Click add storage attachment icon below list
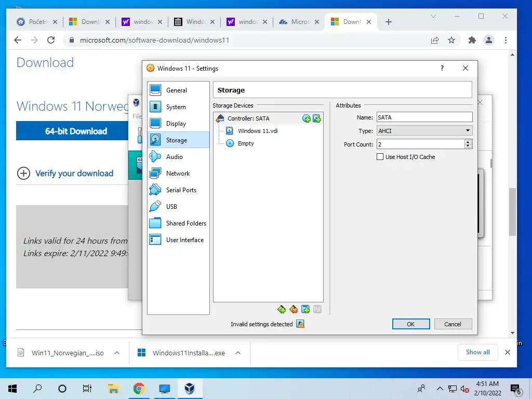The height and width of the screenshot is (399, 532). click(305, 309)
